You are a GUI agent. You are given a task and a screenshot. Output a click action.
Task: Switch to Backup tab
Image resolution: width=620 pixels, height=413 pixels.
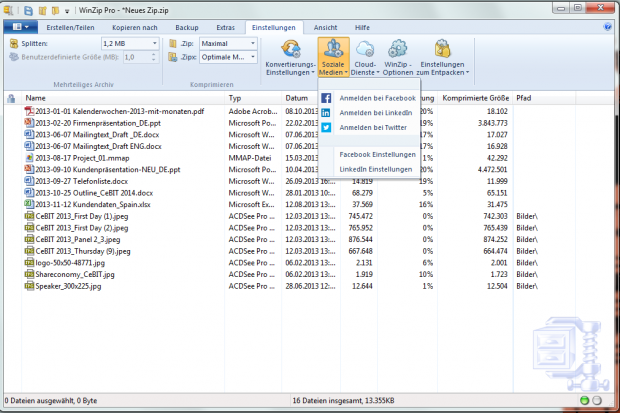[x=187, y=27]
